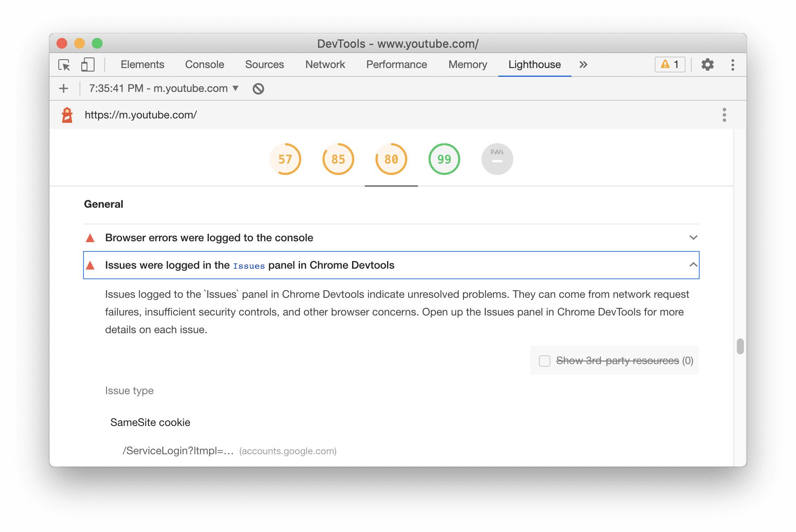This screenshot has width=796, height=532.
Task: Open DevTools settings via the gear icon
Action: 708,65
